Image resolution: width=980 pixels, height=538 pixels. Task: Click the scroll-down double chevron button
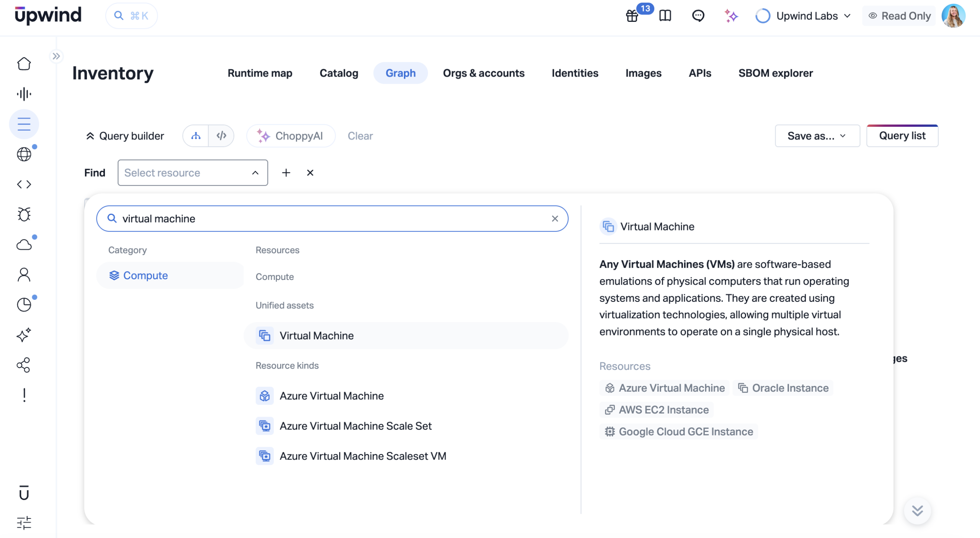coord(917,510)
